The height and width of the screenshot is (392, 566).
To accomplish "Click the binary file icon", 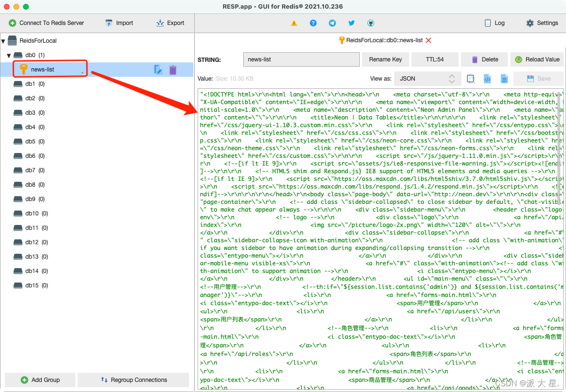I will [x=504, y=78].
